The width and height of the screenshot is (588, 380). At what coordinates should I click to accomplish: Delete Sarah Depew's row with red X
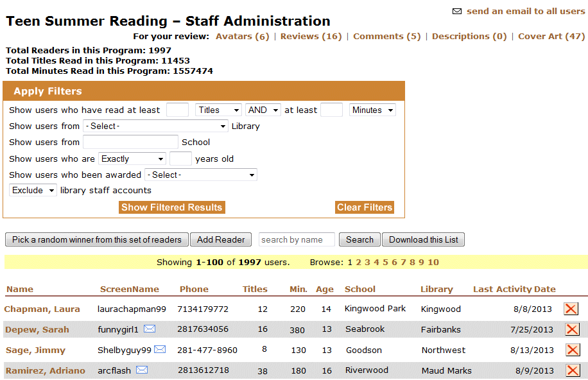[x=571, y=329]
